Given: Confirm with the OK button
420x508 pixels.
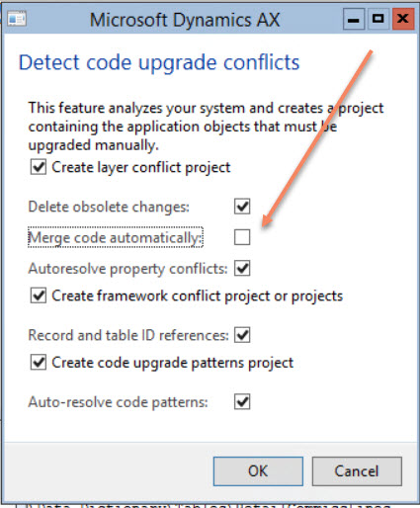Looking at the screenshot, I should (258, 471).
